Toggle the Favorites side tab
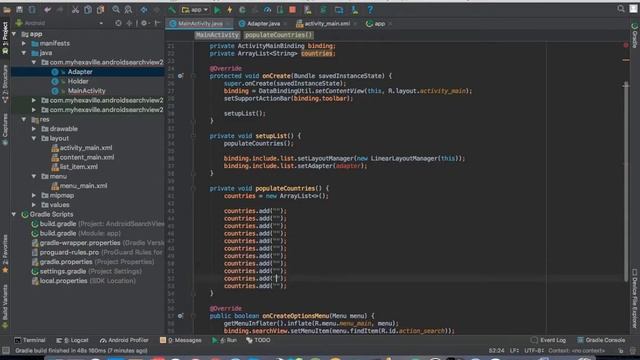Screen dimensions: 640x360 tap(5, 254)
